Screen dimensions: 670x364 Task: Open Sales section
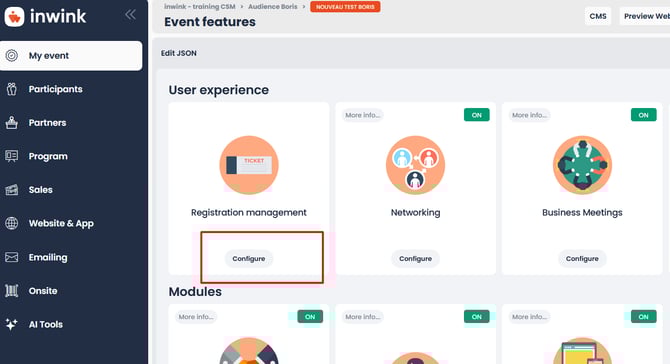41,190
